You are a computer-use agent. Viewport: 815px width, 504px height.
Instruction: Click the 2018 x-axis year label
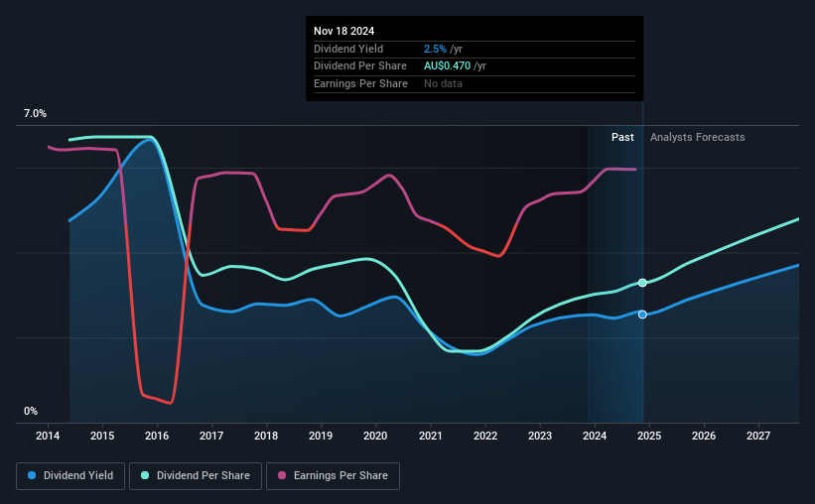[x=266, y=436]
